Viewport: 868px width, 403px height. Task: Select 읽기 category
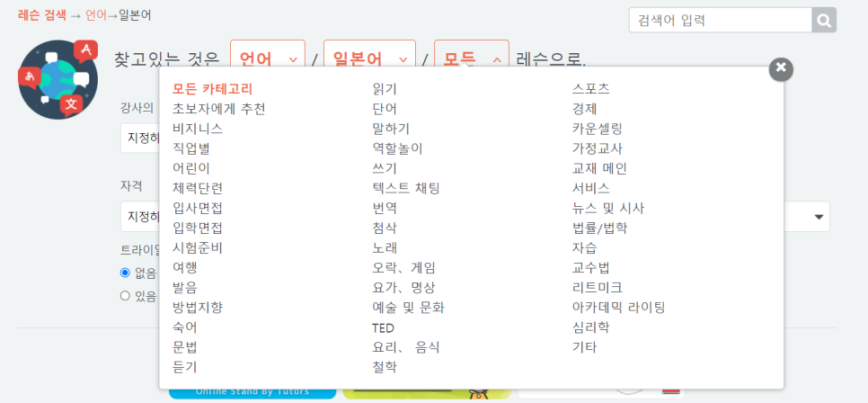tap(385, 89)
